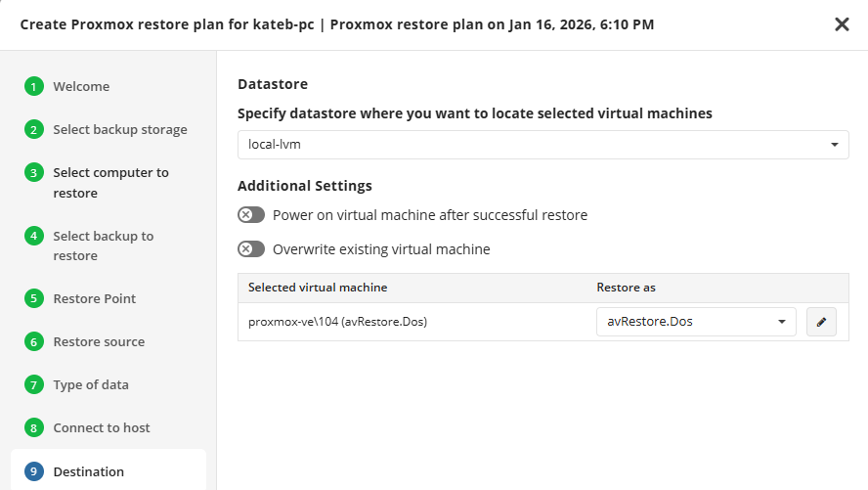Click the step 5 Restore Point icon
The width and height of the screenshot is (868, 490).
[34, 299]
